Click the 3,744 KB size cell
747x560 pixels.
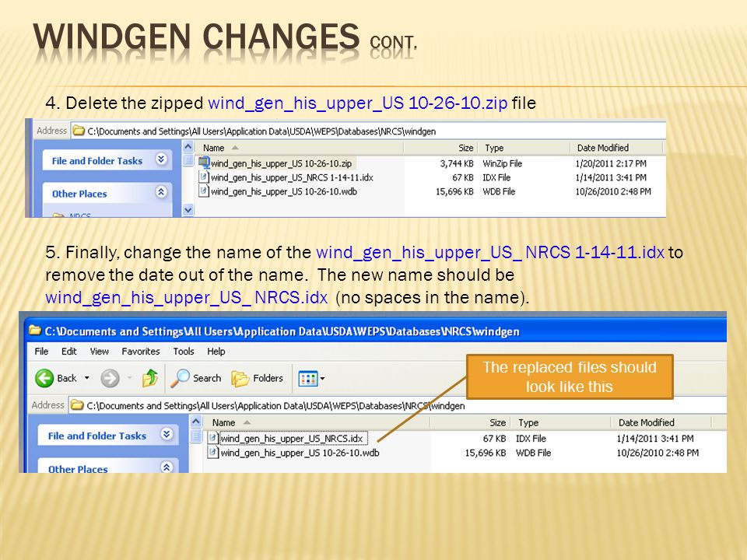click(457, 163)
